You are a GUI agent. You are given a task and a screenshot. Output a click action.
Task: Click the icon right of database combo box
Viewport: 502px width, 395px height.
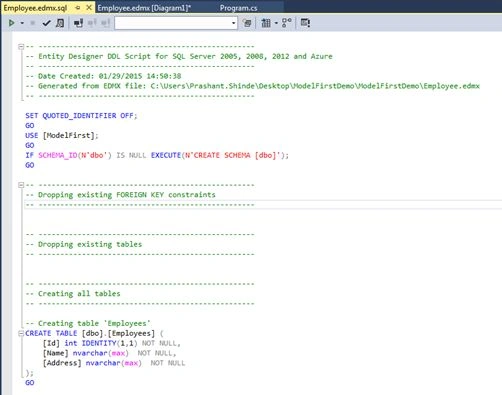247,23
